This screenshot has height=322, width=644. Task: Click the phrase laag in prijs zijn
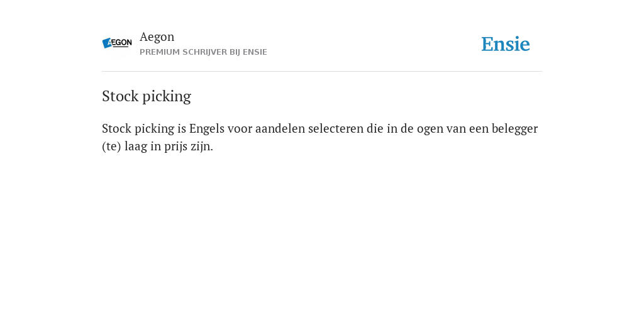coord(169,147)
